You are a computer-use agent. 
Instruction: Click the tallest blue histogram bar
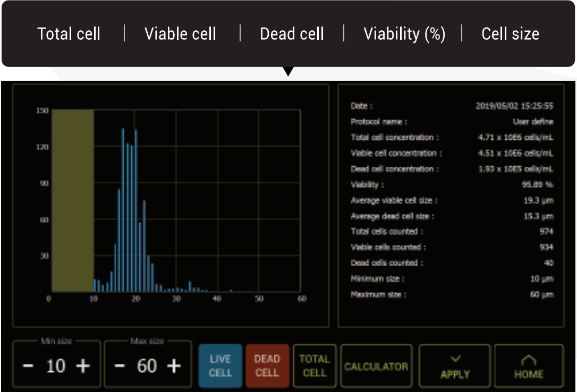123,210
